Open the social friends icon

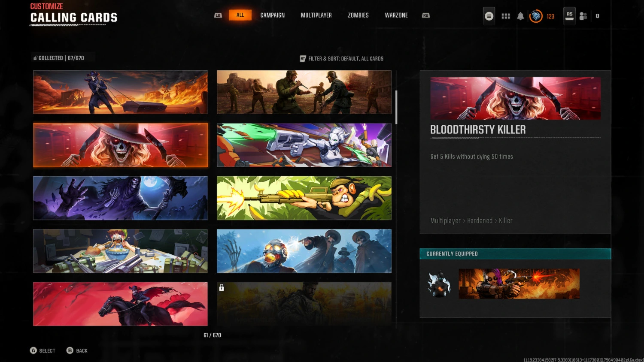tap(583, 16)
